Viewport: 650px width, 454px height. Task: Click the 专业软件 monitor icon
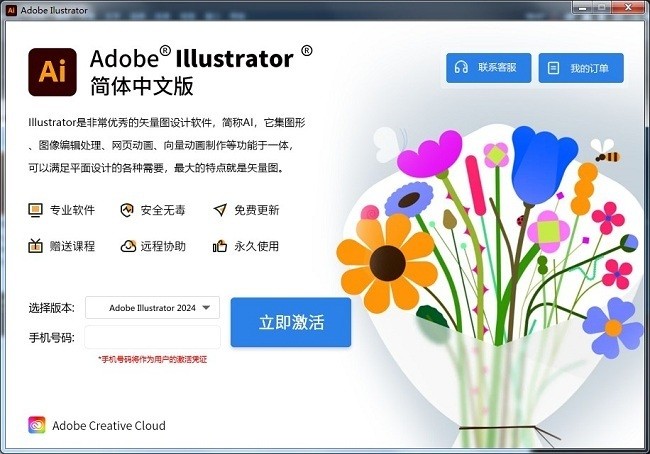(35, 210)
